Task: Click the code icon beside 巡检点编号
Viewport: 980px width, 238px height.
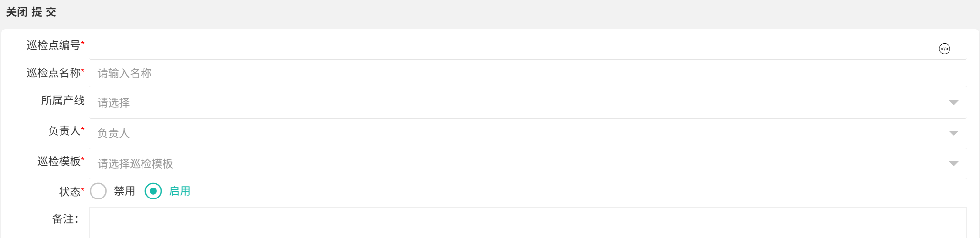Action: coord(944,49)
